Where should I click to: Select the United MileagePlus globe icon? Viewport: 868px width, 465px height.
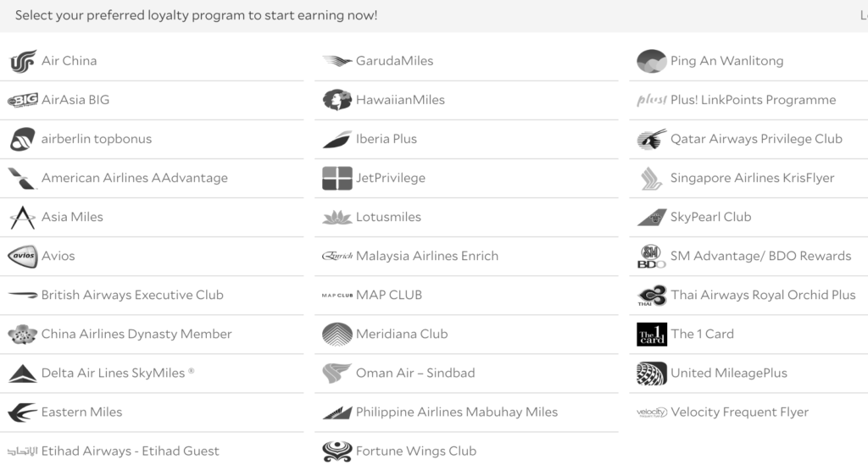tap(652, 374)
